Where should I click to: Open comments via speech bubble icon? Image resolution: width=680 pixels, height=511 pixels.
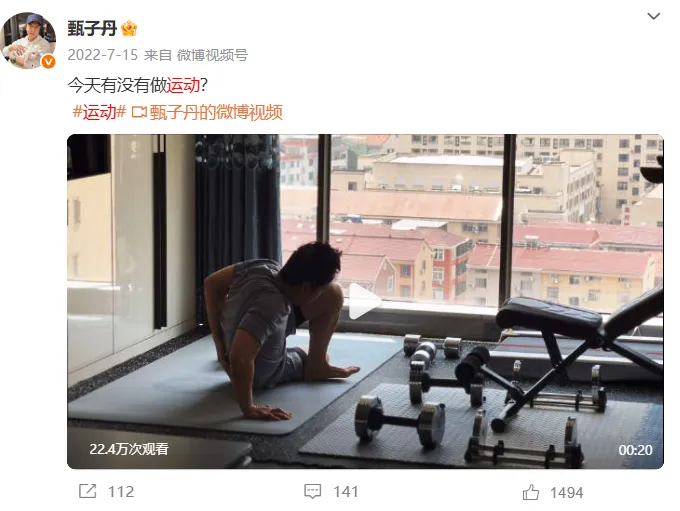point(312,491)
